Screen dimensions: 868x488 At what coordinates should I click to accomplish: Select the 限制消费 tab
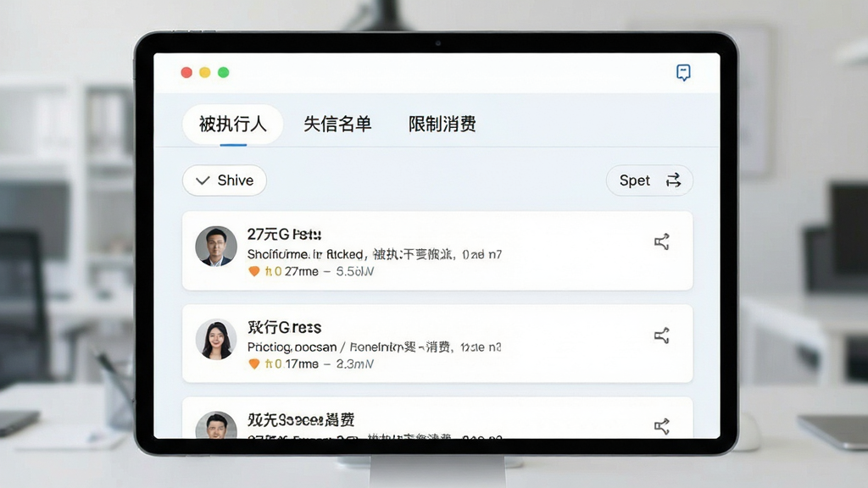442,124
